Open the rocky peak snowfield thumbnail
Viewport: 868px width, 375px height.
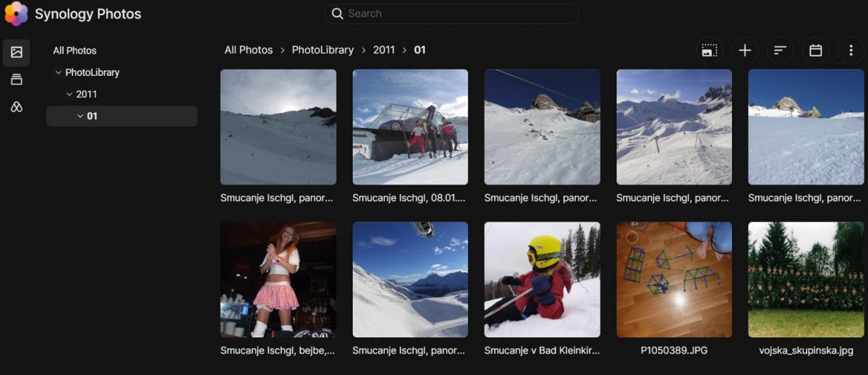pyautogui.click(x=806, y=127)
